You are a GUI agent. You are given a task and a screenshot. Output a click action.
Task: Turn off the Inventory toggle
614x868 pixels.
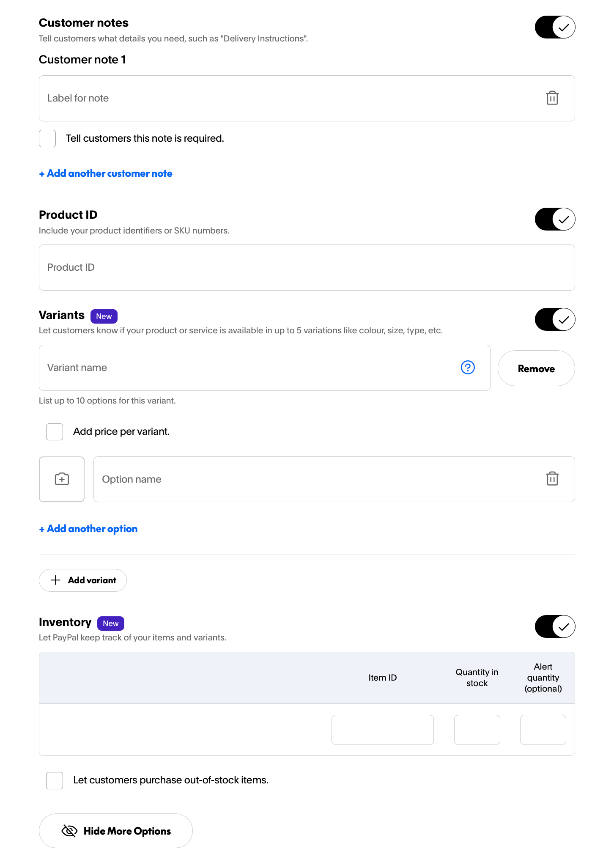555,626
